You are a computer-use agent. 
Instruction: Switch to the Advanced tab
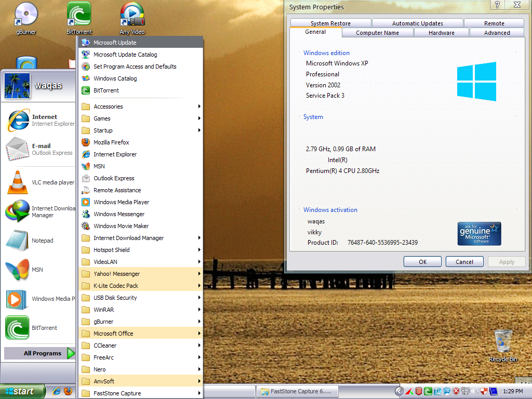point(497,33)
